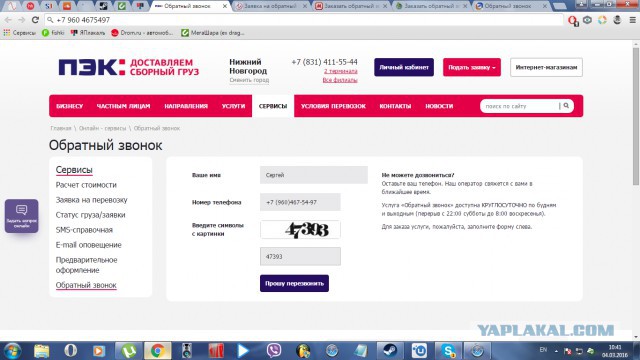Open Все филиалы link

pyautogui.click(x=340, y=80)
